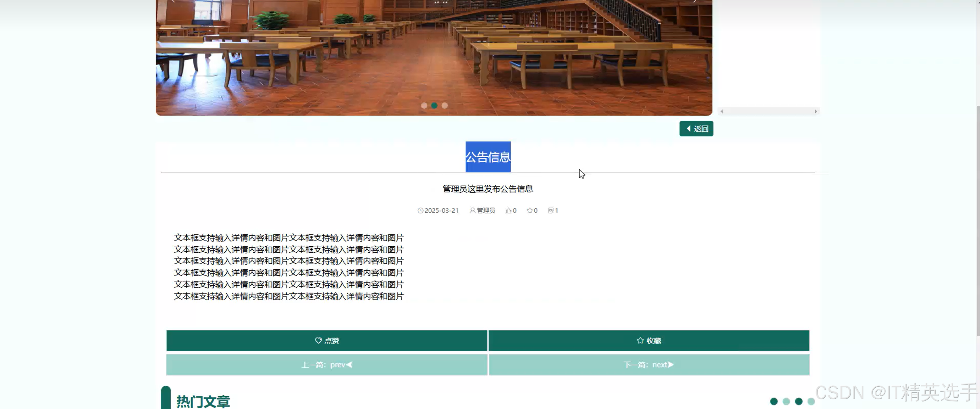Click the 点赞 like button

(x=327, y=340)
